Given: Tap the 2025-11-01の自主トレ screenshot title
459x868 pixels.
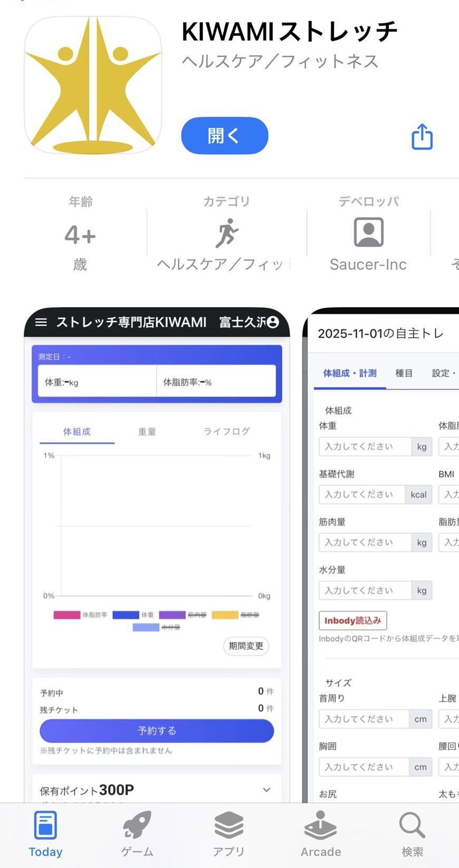Looking at the screenshot, I should 380,333.
